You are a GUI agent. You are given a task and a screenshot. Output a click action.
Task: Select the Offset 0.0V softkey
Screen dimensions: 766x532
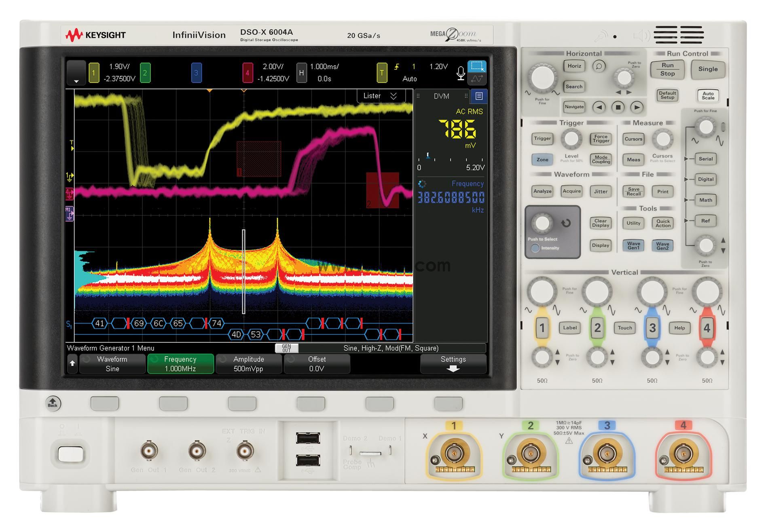(317, 364)
